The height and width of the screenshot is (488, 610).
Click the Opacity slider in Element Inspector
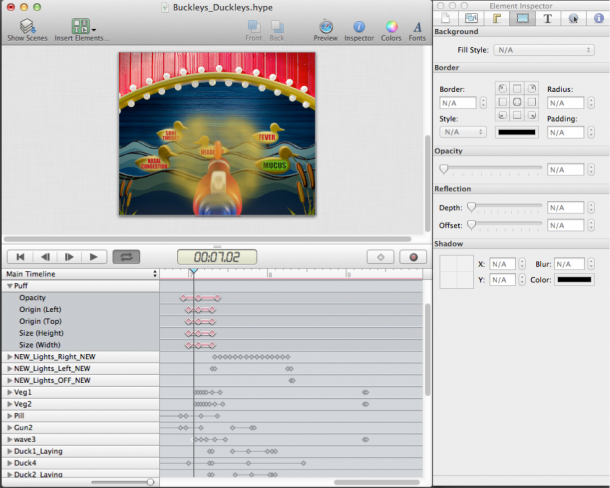pos(491,169)
